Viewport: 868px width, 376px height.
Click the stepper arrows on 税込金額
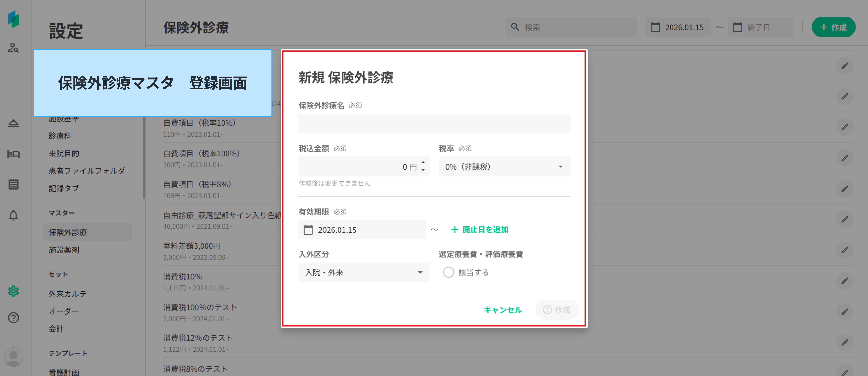pyautogui.click(x=423, y=166)
